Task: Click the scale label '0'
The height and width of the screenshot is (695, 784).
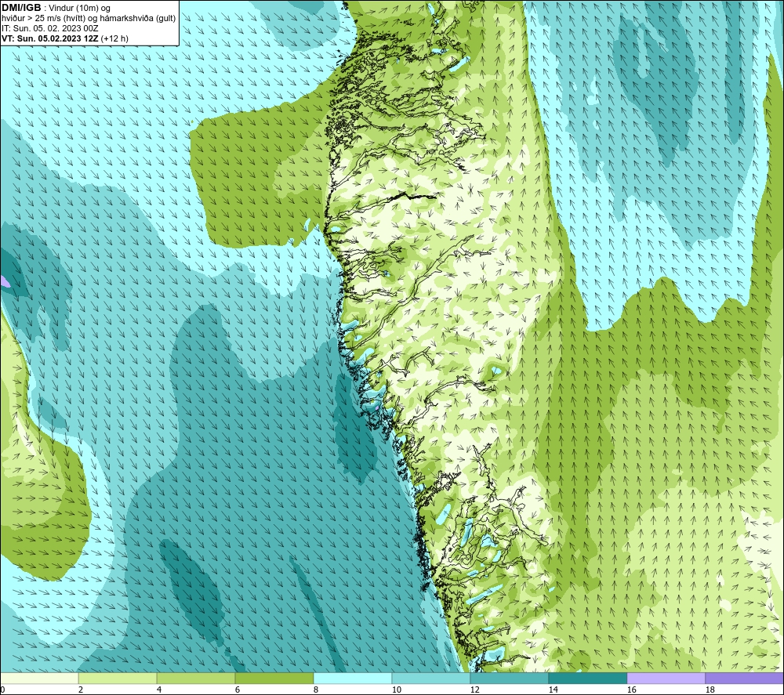Action: click(x=2, y=690)
